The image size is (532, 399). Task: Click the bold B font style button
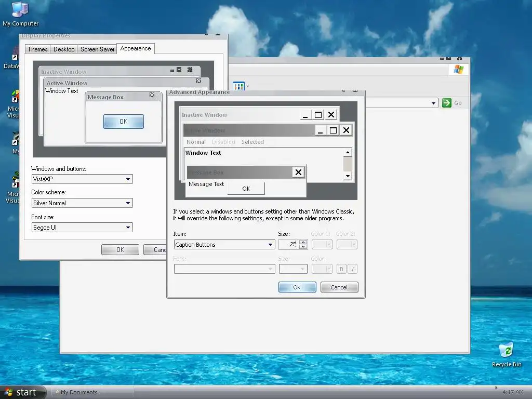[x=341, y=269]
